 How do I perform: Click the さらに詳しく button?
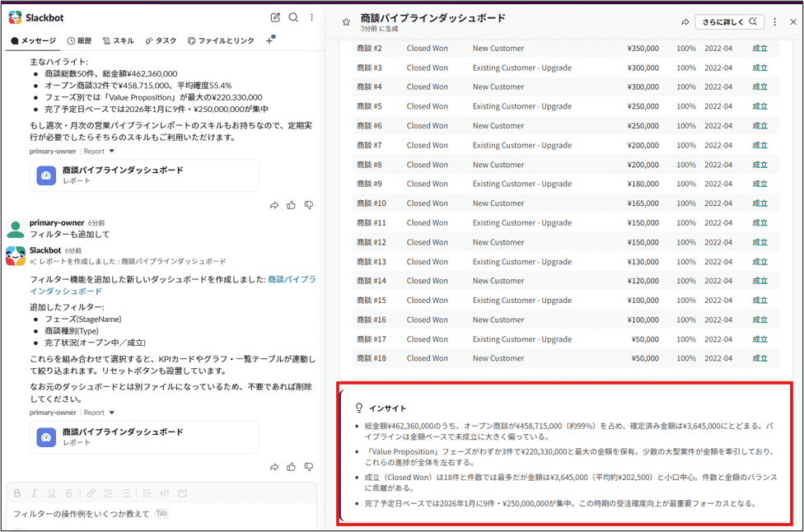pos(729,22)
